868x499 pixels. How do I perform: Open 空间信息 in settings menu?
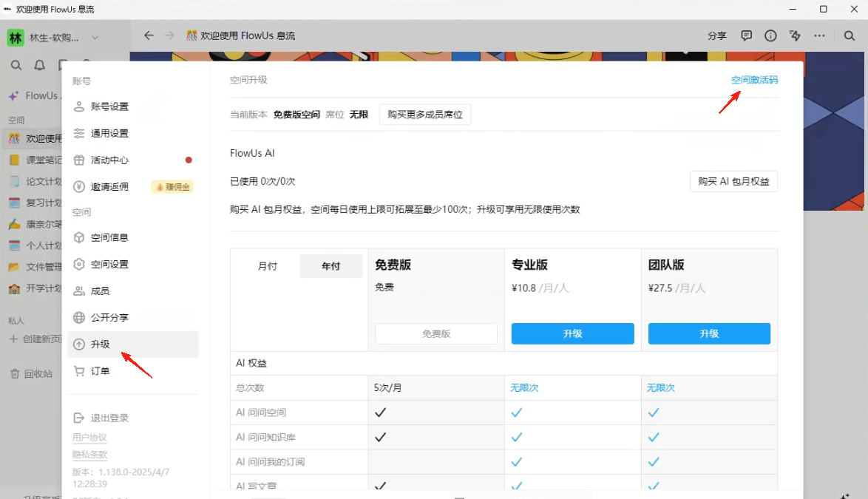click(133, 237)
